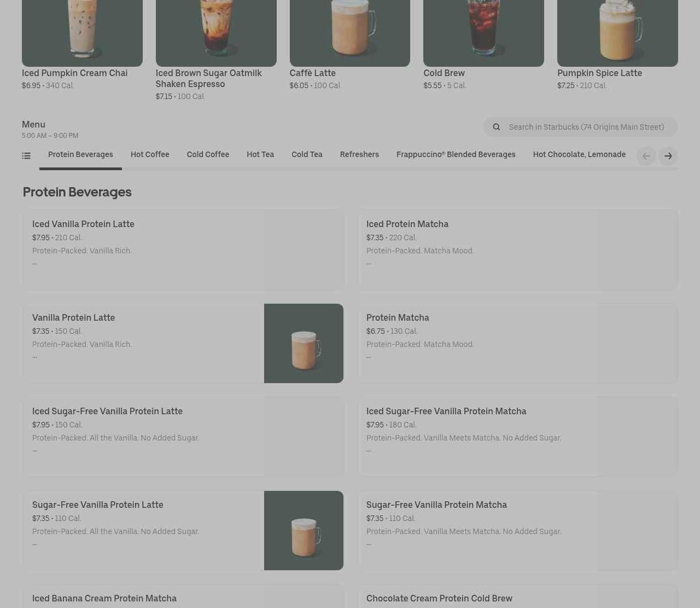Open Chocolate Cream Protein Cold Brew
700x608 pixels.
click(518, 597)
